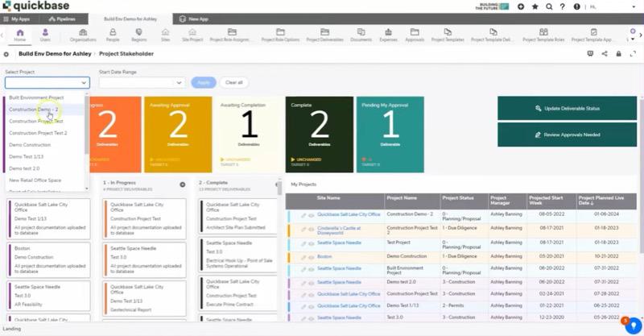This screenshot has height=336, width=644.
Task: Open the Pending My Approval teal tile
Action: click(390, 135)
